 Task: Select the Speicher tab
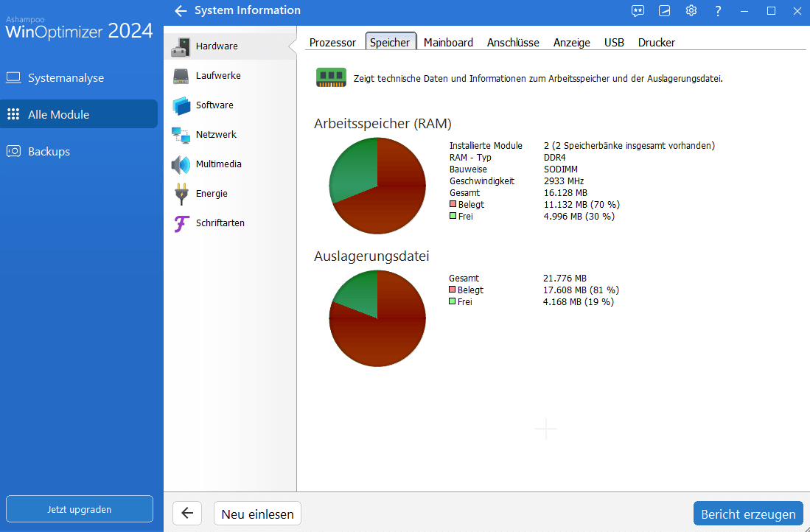click(390, 42)
